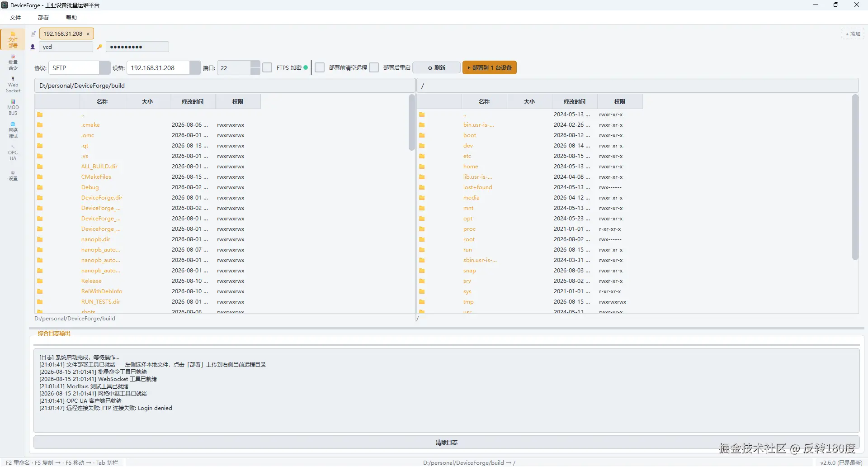Click the + 添加 button

[853, 34]
